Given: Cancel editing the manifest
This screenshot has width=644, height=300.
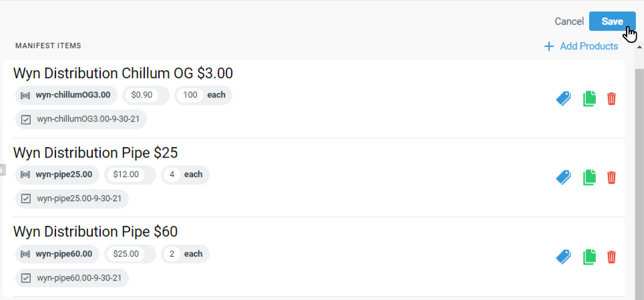Looking at the screenshot, I should tap(569, 21).
